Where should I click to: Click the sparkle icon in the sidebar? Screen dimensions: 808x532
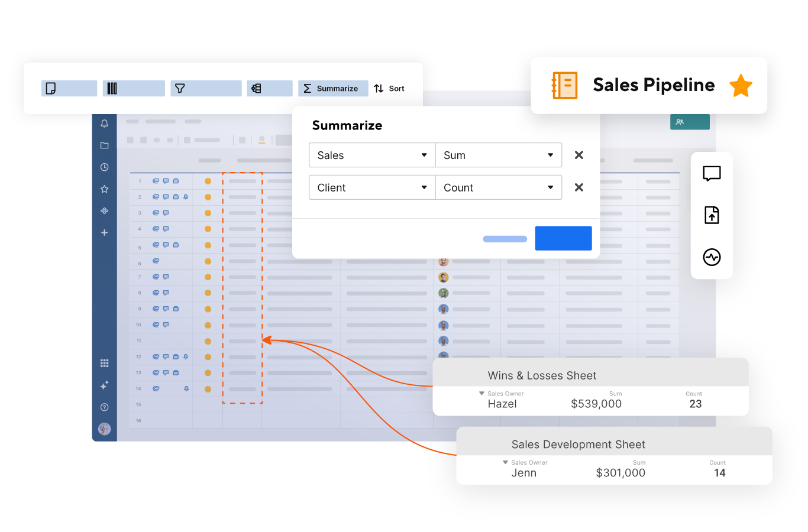[x=105, y=385]
